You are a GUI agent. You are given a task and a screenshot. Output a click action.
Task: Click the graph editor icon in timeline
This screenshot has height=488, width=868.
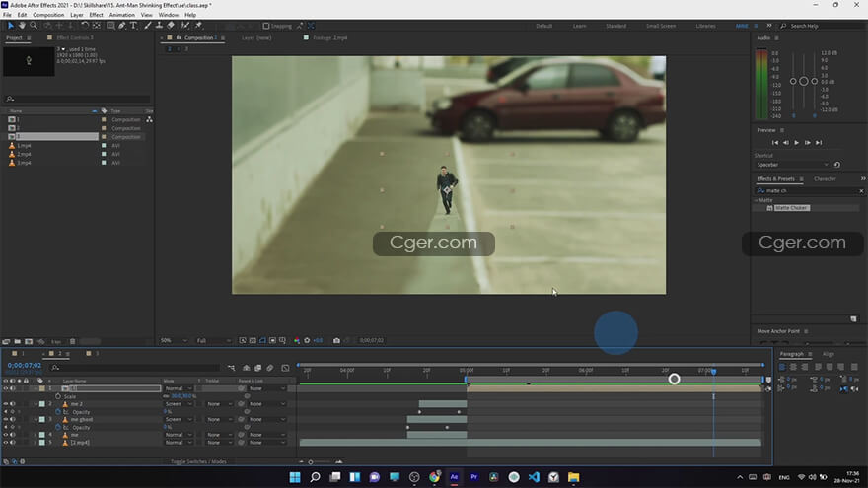tap(285, 368)
